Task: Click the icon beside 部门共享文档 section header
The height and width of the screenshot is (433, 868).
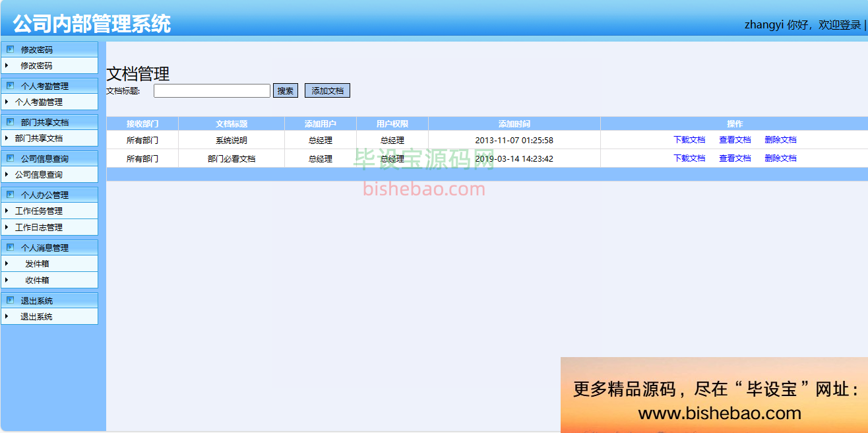Action: click(10, 121)
